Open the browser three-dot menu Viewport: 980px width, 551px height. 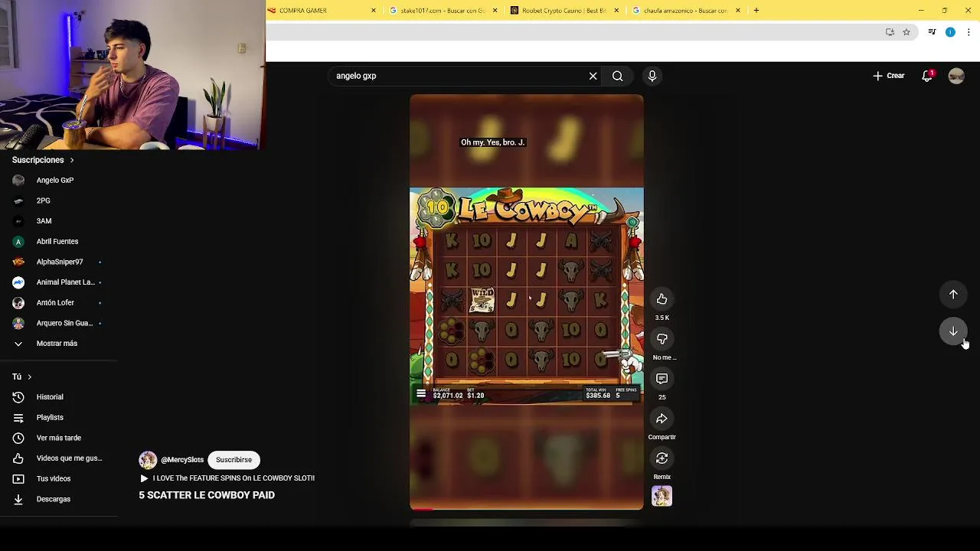coord(969,32)
